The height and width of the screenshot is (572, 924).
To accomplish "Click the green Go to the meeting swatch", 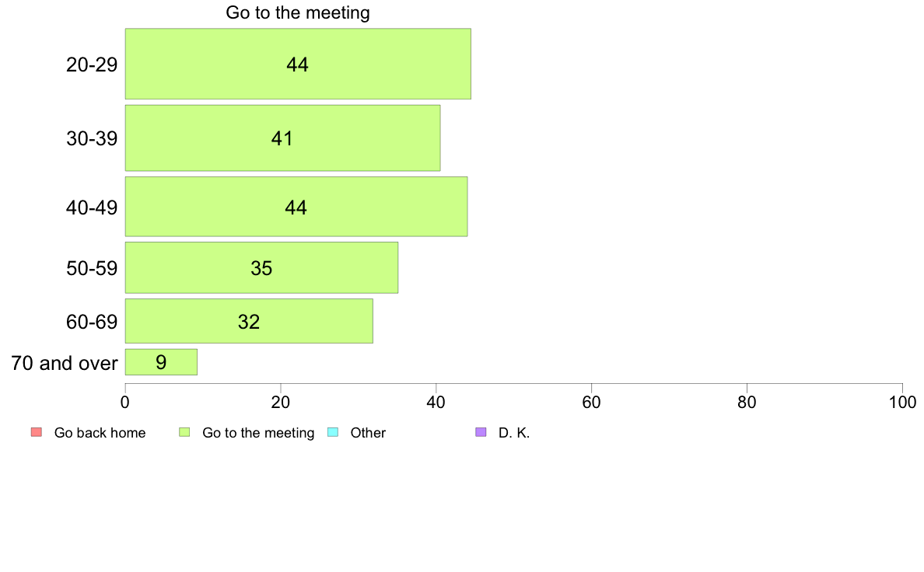I will coord(184,432).
